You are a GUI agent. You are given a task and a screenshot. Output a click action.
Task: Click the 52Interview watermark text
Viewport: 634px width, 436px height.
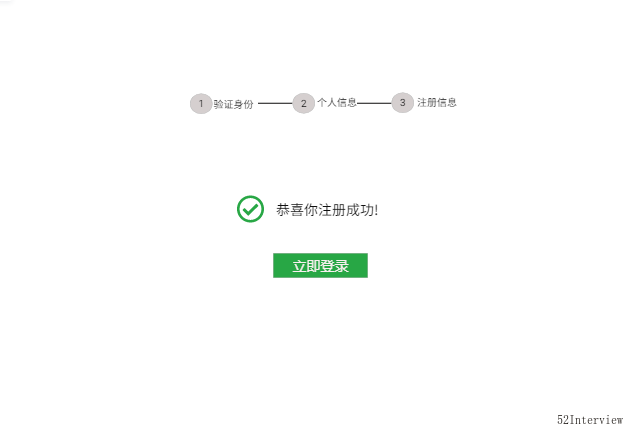pos(590,420)
